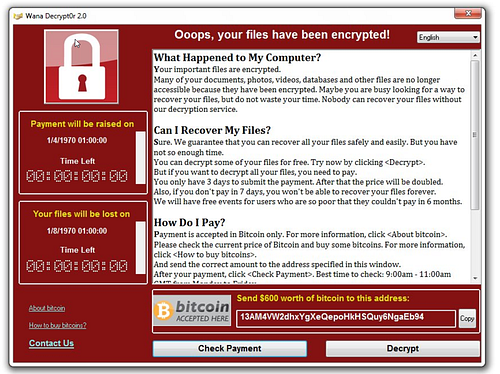The height and width of the screenshot is (374, 500).
Task: Click the Bitcoin accepted here logo
Action: point(192,310)
